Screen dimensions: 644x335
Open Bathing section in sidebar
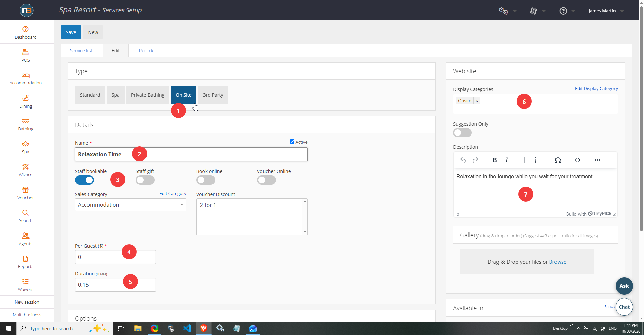25,124
